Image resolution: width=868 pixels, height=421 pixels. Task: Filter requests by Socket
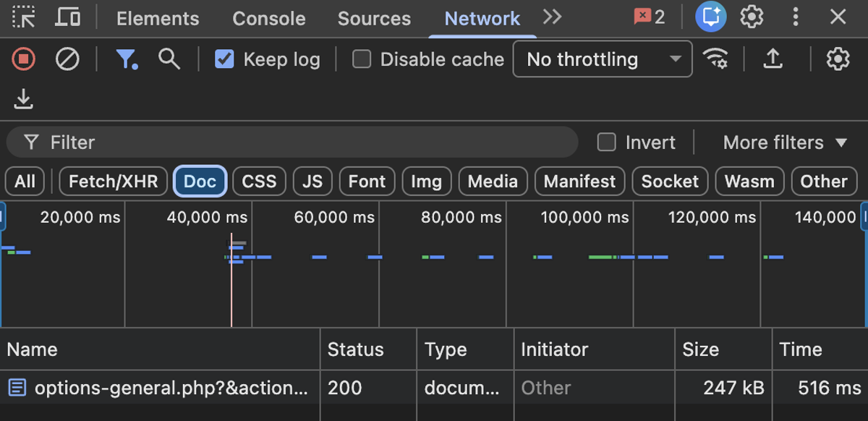[671, 182]
